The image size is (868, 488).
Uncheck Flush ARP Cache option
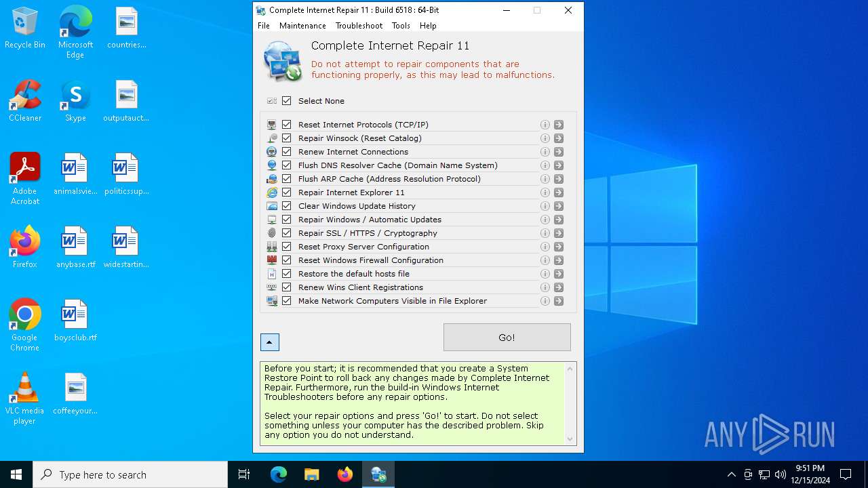[287, 179]
